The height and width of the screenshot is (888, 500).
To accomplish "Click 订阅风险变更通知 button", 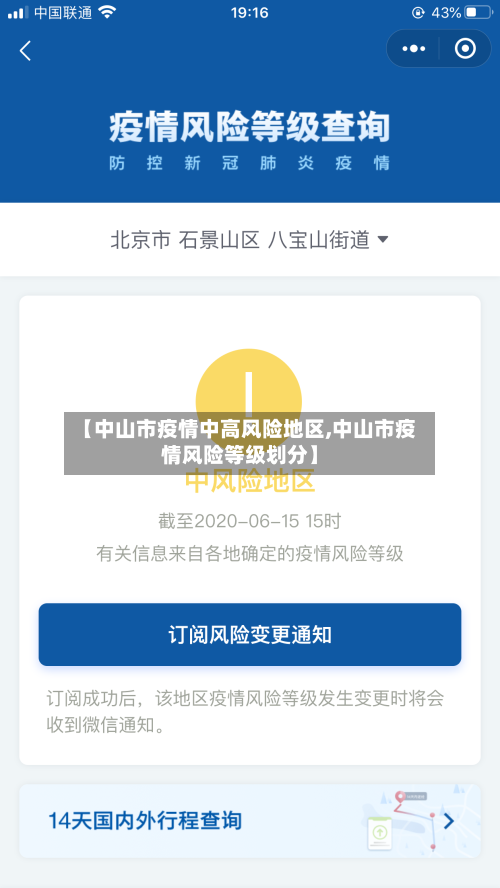I will point(250,634).
